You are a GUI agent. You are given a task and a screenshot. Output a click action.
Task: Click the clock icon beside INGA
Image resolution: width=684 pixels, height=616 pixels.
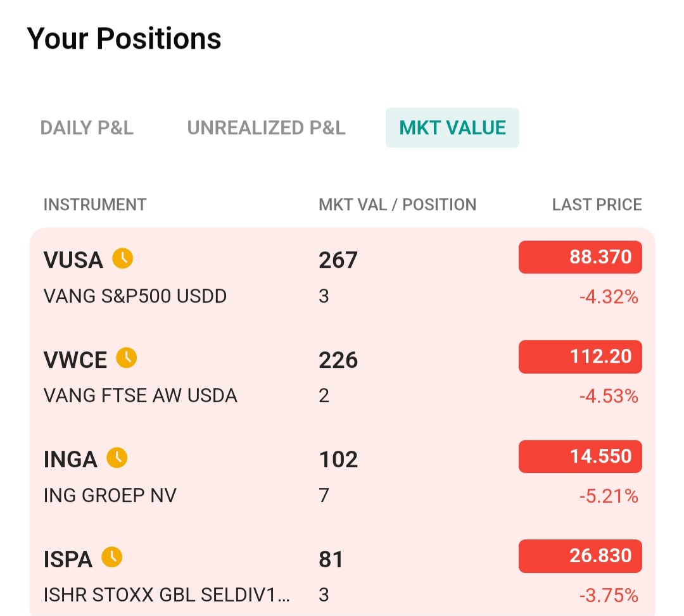point(117,458)
